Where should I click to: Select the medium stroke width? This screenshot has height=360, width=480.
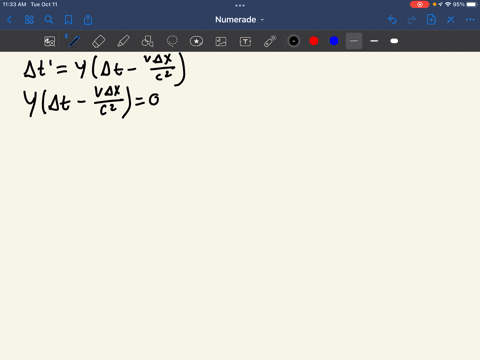(374, 41)
